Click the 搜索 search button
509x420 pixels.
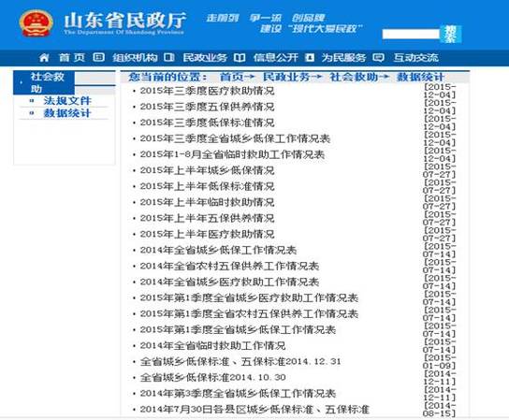(x=451, y=34)
